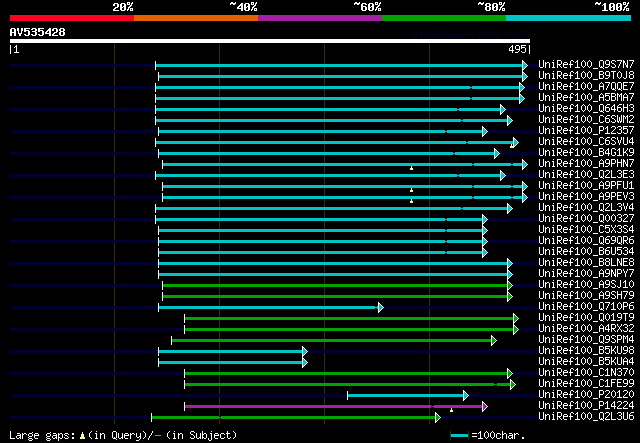Select the UniRef100_B8LNE8 label

(586, 263)
